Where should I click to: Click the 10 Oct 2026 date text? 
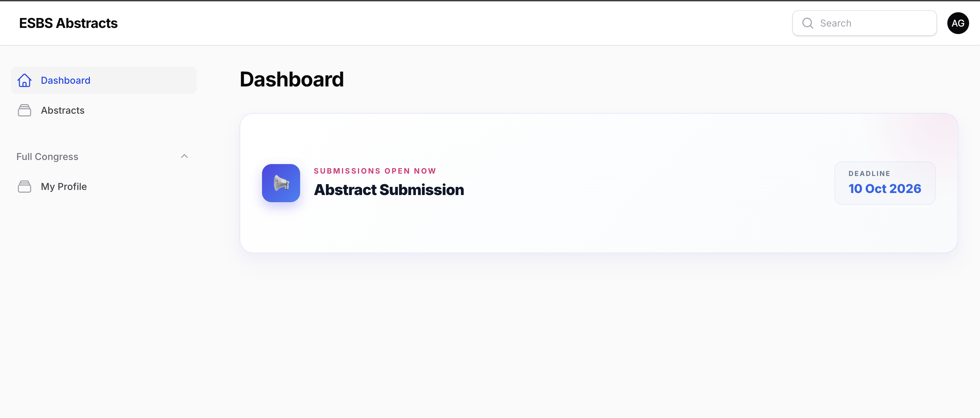(x=884, y=189)
